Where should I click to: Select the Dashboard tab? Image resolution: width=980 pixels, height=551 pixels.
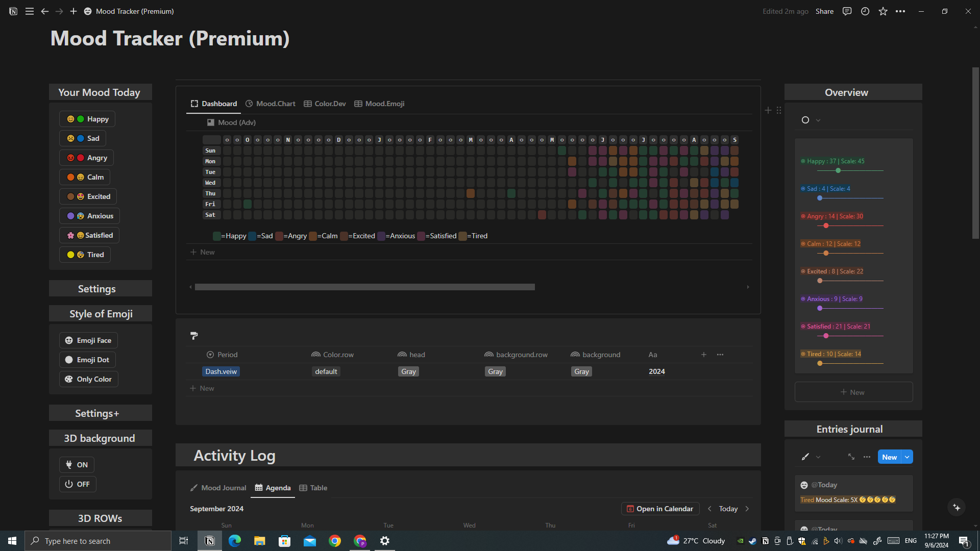[x=214, y=104]
